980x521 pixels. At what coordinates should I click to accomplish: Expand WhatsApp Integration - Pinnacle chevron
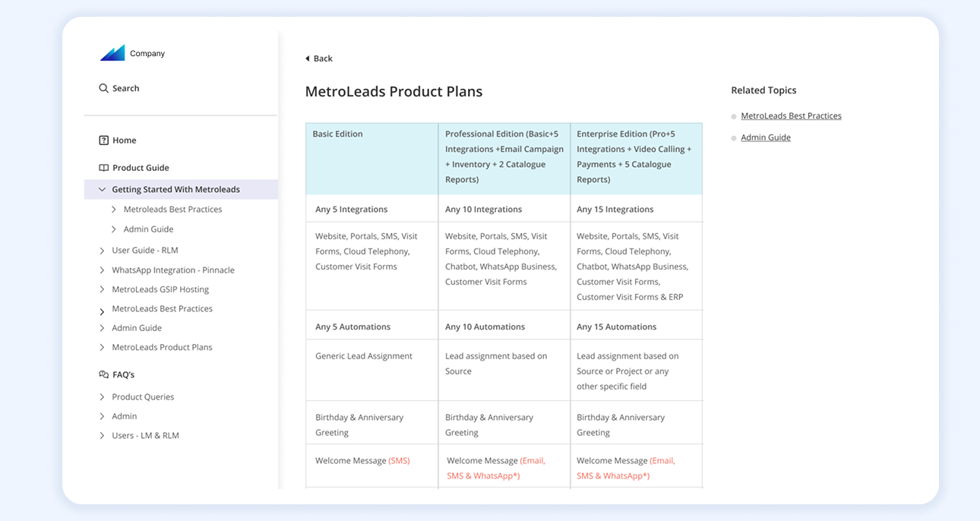click(103, 270)
